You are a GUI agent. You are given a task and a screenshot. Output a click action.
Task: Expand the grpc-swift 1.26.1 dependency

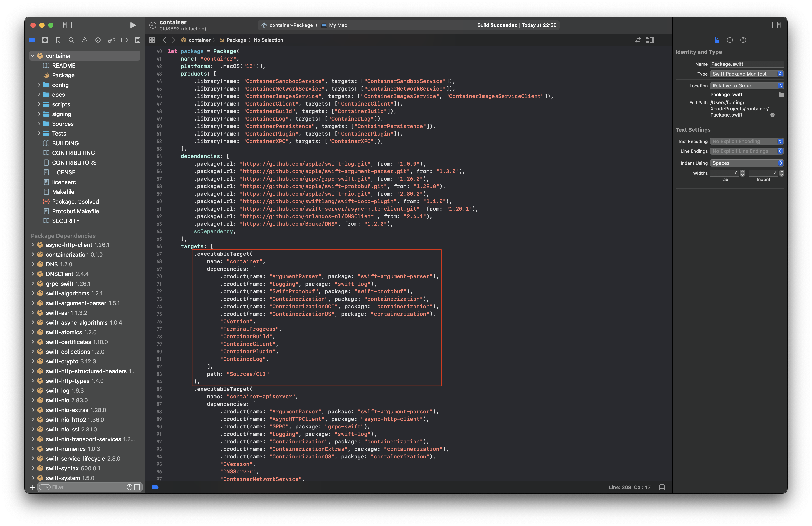(x=33, y=284)
